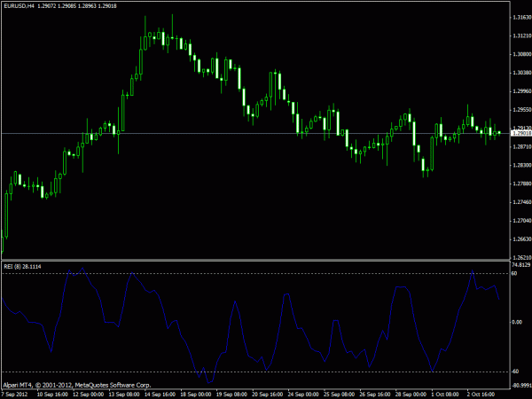Click the 10 Sep 16:00 time label
This screenshot has width=532, height=399.
pos(52,395)
